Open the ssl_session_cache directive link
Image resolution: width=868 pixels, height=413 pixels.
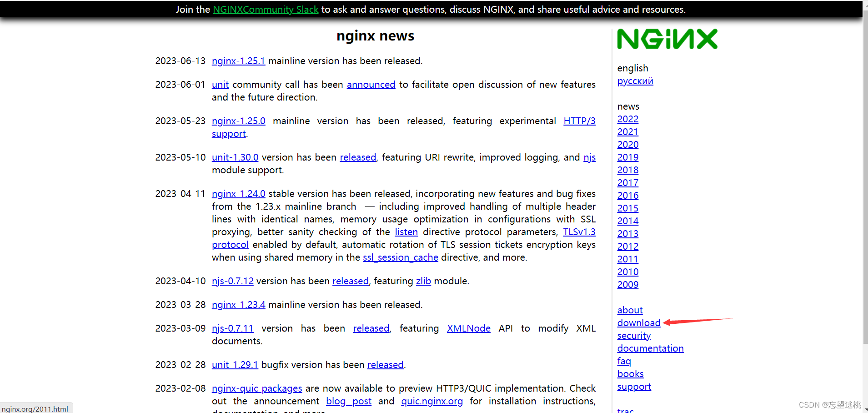point(401,257)
